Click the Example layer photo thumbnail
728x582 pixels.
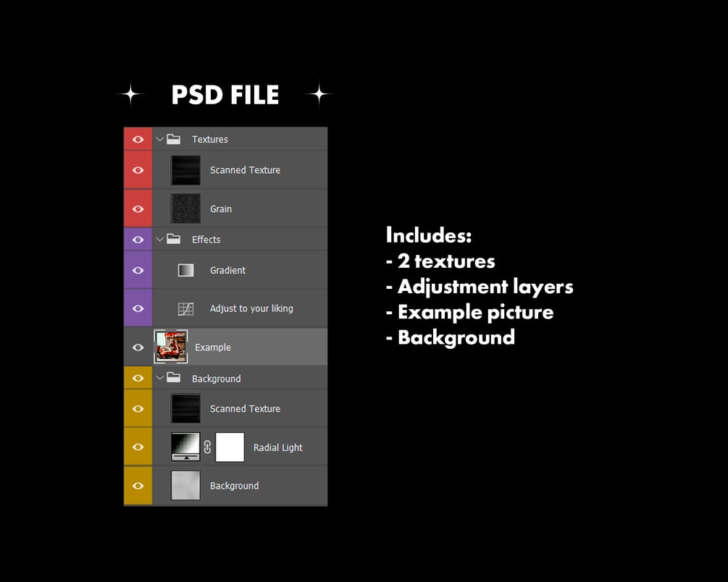(x=171, y=347)
